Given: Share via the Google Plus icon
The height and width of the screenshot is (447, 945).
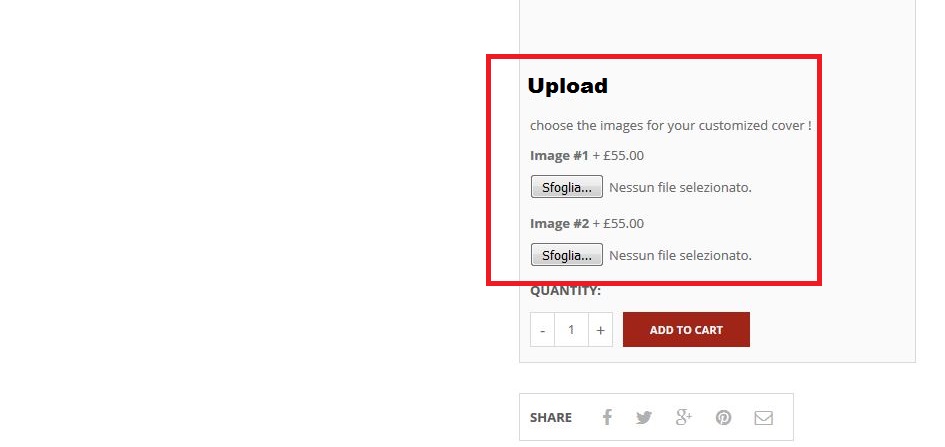Looking at the screenshot, I should click(x=683, y=417).
